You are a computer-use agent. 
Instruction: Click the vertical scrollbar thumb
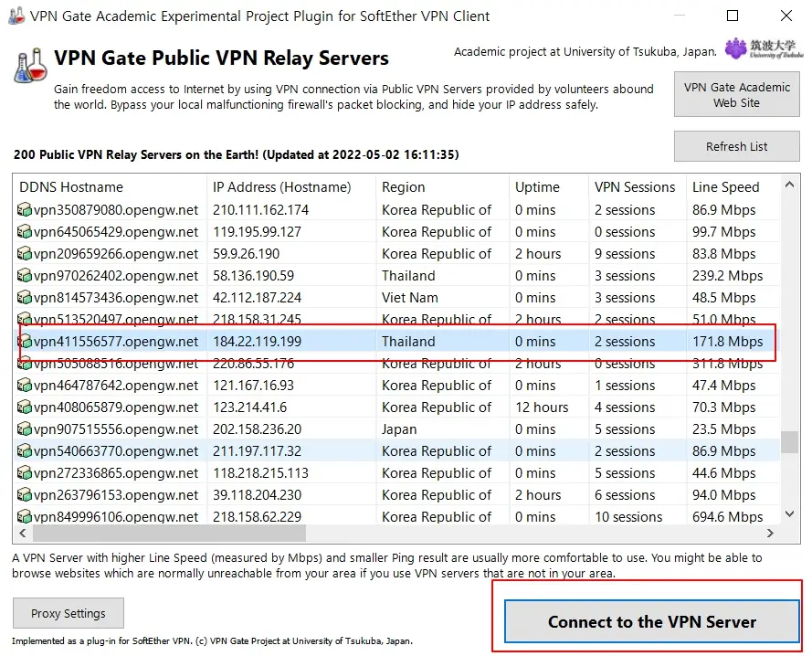(789, 442)
